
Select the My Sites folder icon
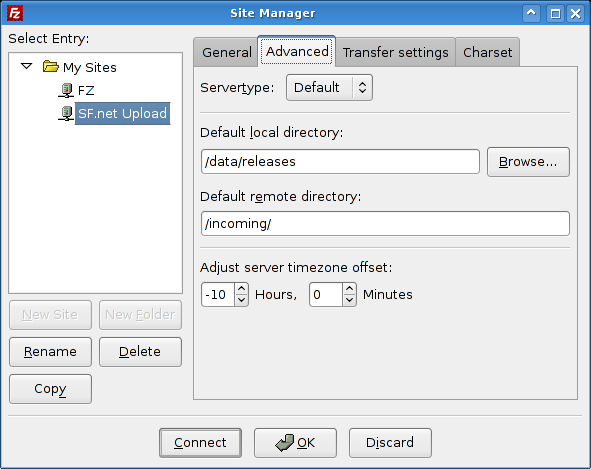coord(51,67)
